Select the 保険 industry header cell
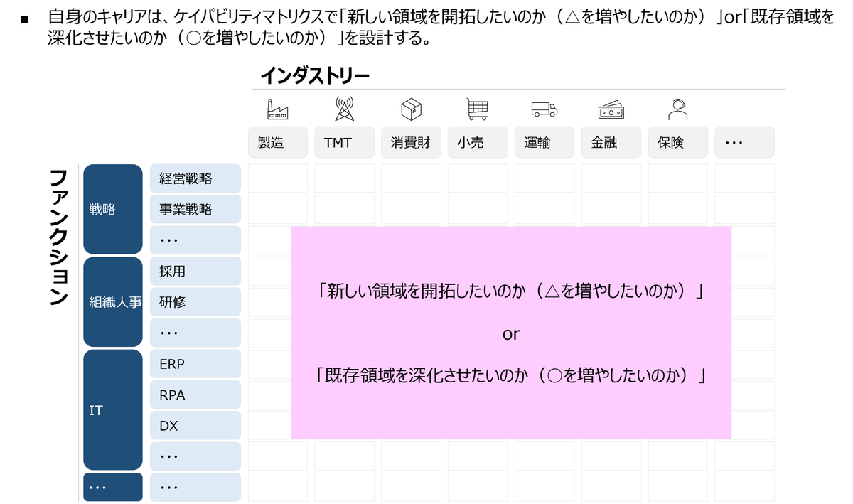 [678, 142]
